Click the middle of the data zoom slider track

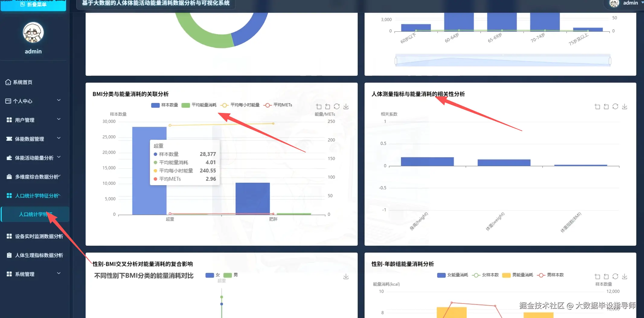pyautogui.click(x=503, y=61)
